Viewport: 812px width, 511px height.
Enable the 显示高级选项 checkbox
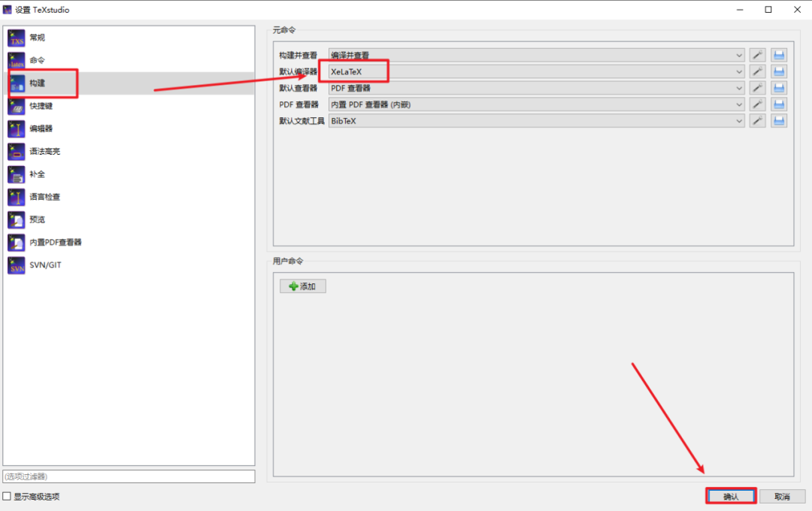[x=8, y=497]
